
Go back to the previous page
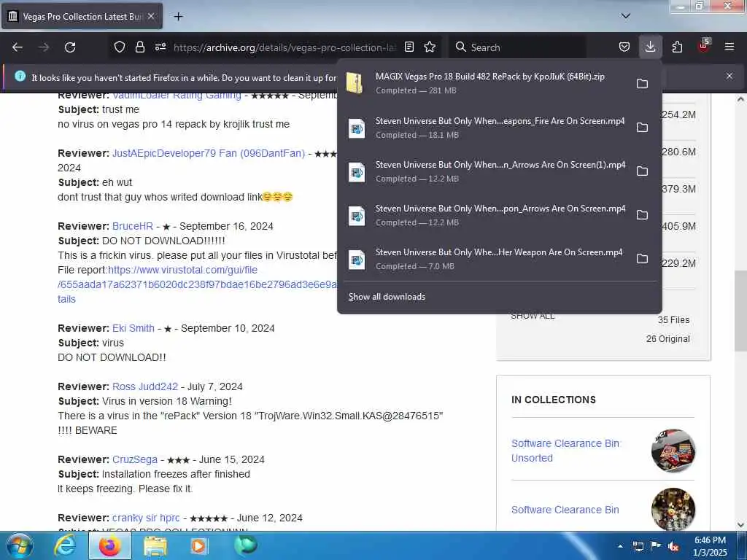(18, 47)
